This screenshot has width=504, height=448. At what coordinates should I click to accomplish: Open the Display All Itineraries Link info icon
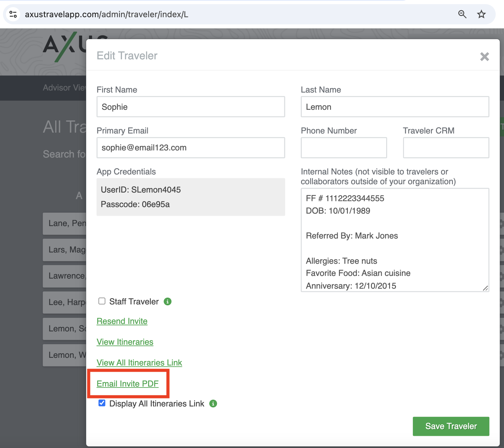[x=213, y=403]
